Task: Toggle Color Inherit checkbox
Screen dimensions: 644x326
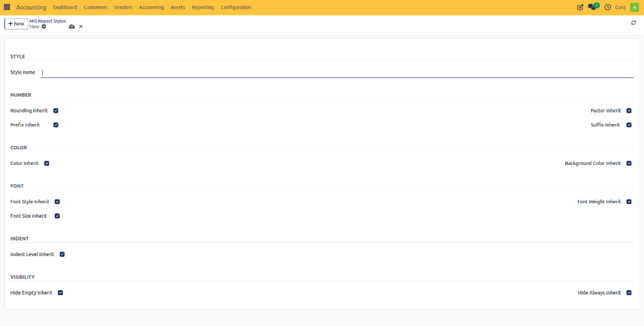Action: (47, 163)
